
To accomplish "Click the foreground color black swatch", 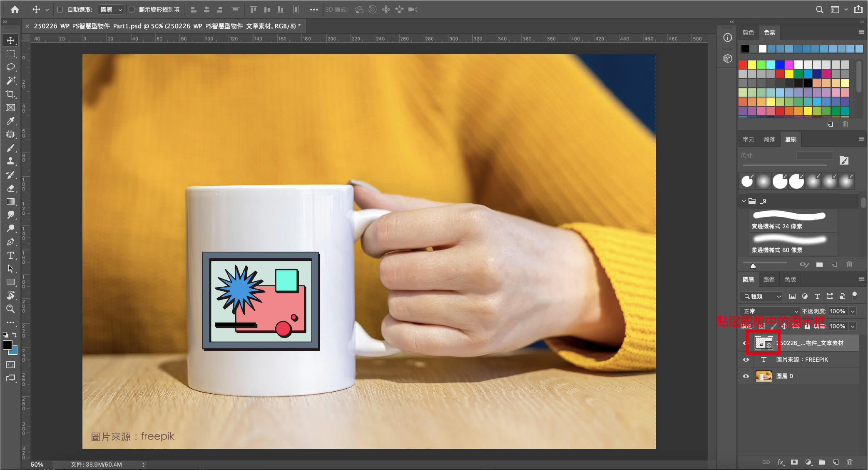I will click(7, 345).
